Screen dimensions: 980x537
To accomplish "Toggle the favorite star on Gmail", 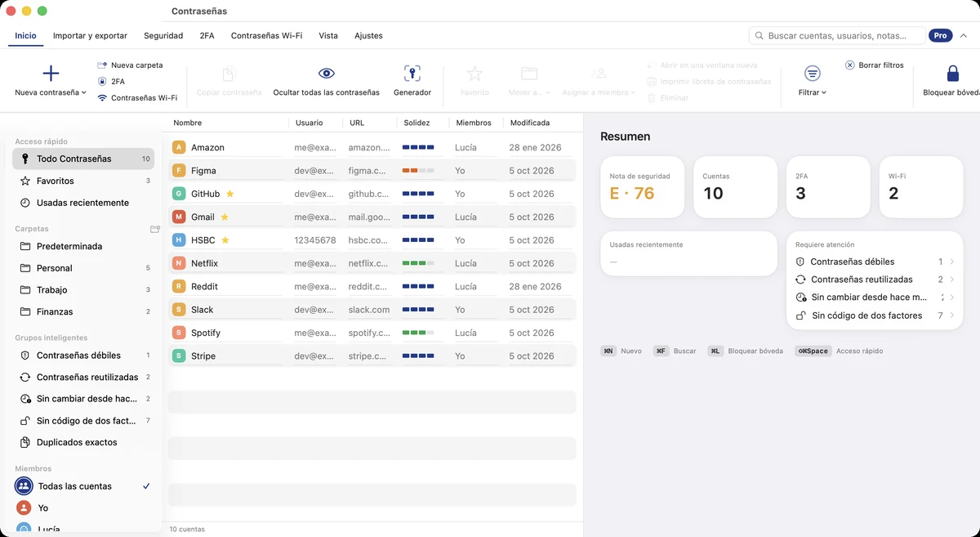I will point(225,217).
